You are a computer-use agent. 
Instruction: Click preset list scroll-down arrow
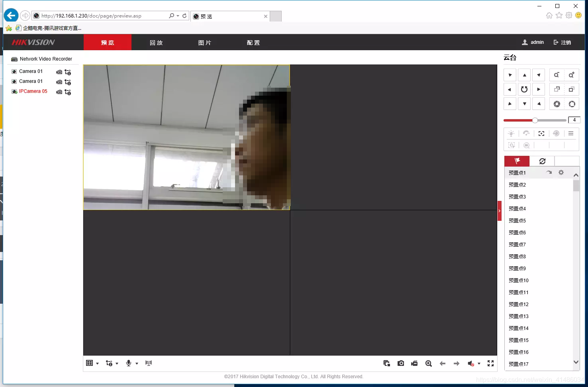click(576, 362)
